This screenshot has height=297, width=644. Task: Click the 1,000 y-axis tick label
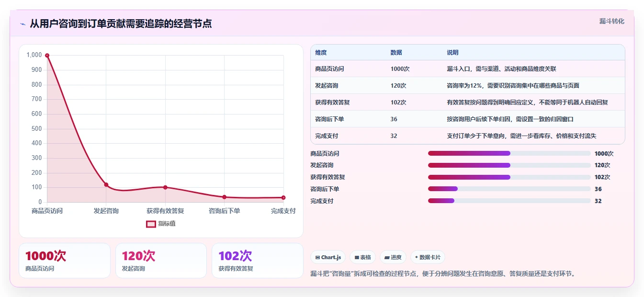34,55
